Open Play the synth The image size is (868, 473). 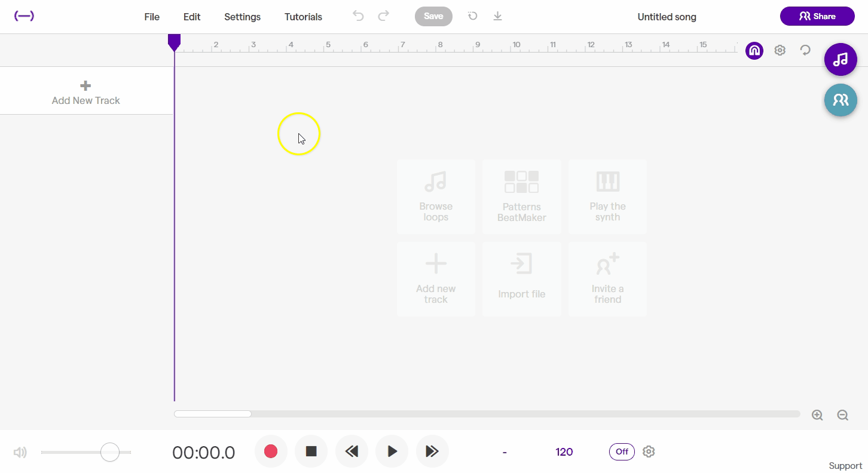(607, 196)
